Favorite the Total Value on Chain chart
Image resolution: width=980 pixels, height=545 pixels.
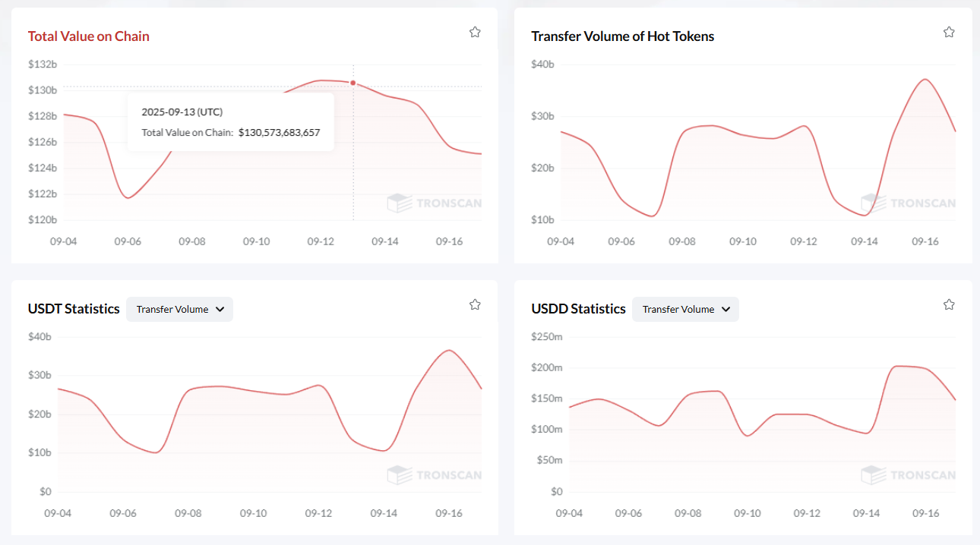click(x=475, y=32)
